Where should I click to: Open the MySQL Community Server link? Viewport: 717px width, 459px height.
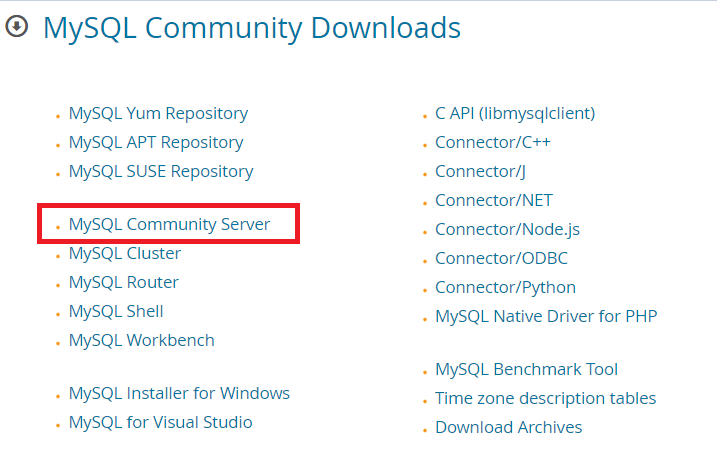(169, 224)
